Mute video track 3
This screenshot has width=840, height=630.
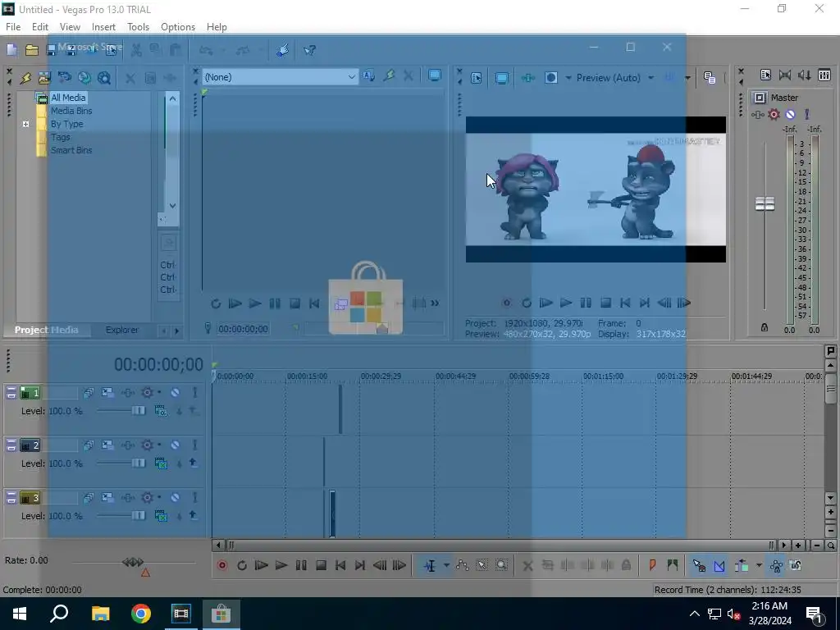pos(176,498)
